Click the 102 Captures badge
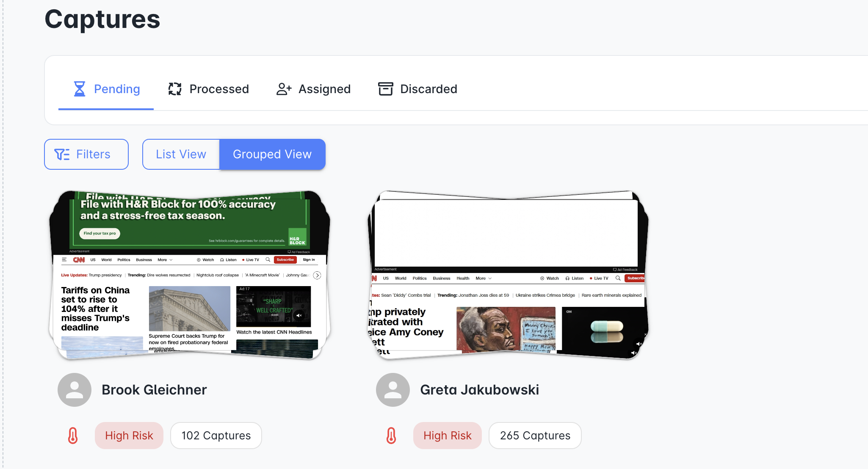 click(216, 436)
